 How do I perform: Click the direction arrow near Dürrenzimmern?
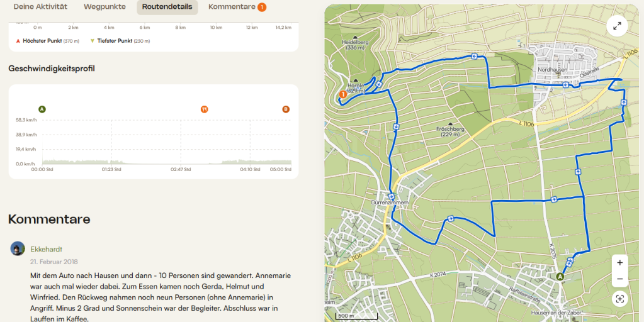(392, 197)
